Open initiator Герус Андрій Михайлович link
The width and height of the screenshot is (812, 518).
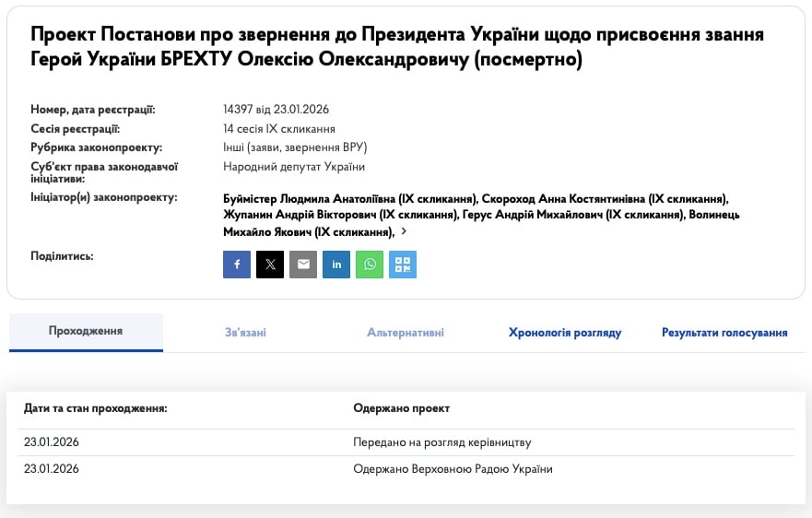coord(574,215)
